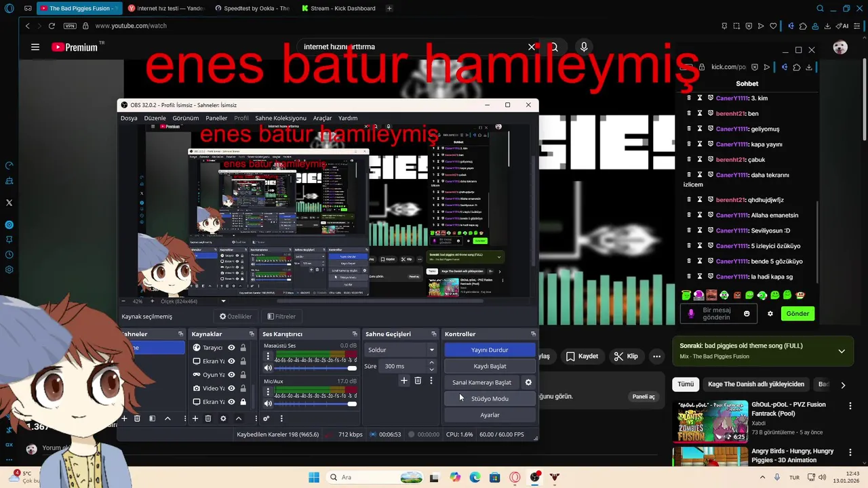This screenshot has width=868, height=488.
Task: Enable Stüdyo Modu
Action: pos(490,399)
